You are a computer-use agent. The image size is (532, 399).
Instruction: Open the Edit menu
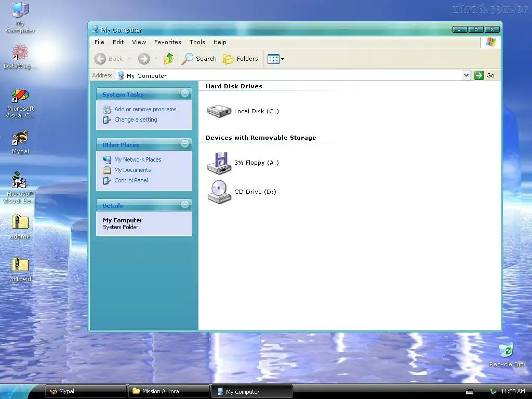(118, 42)
